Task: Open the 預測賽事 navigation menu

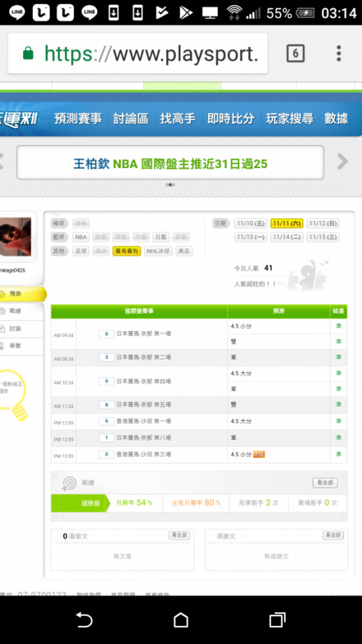Action: tap(78, 118)
